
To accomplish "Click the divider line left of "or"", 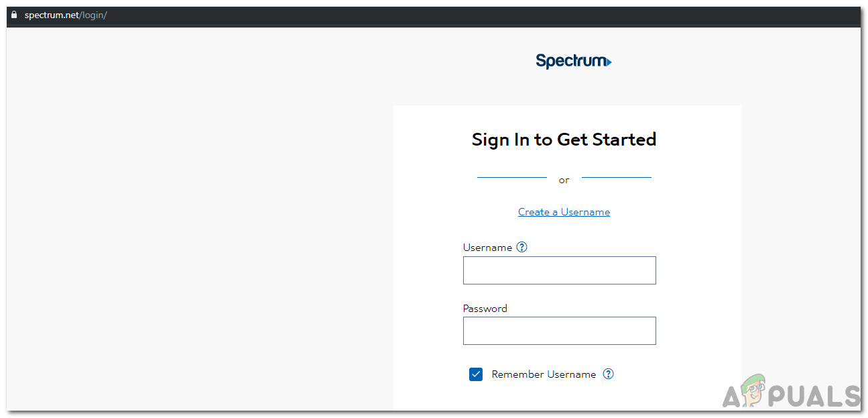I will (x=512, y=177).
